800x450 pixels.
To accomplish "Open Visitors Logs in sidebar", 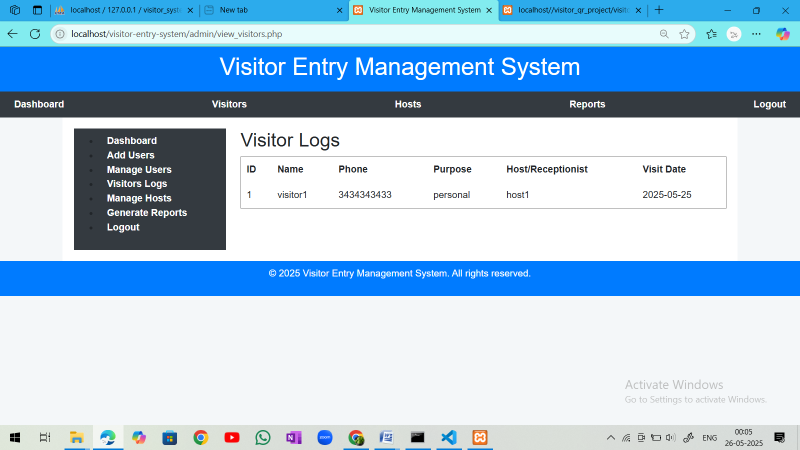I will pyautogui.click(x=137, y=184).
